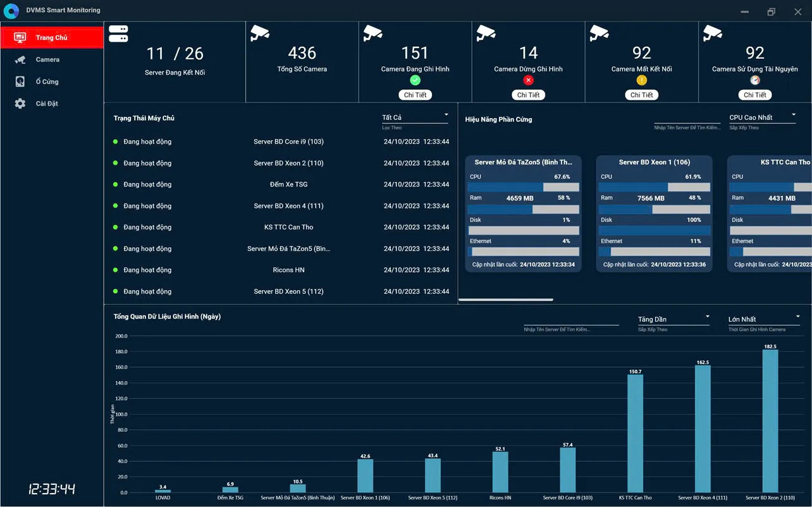Expand the CPU Cao Nhất sort dropdown
This screenshot has height=507, width=812.
pos(762,118)
